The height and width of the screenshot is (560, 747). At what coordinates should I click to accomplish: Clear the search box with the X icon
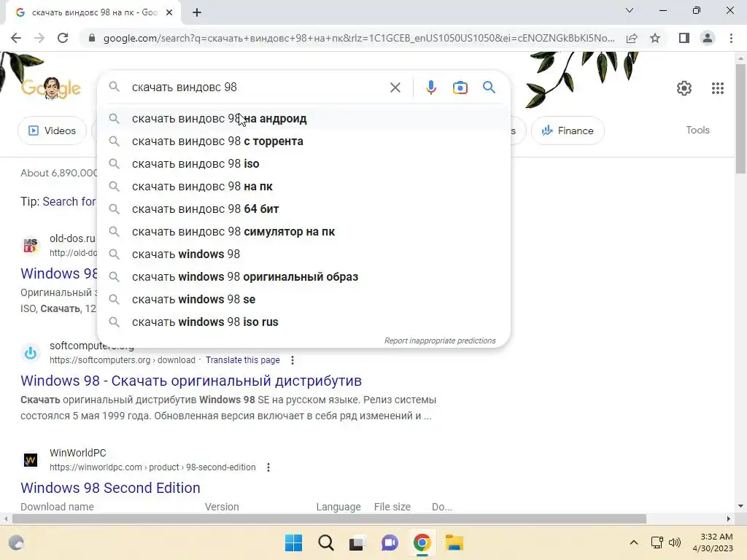395,87
